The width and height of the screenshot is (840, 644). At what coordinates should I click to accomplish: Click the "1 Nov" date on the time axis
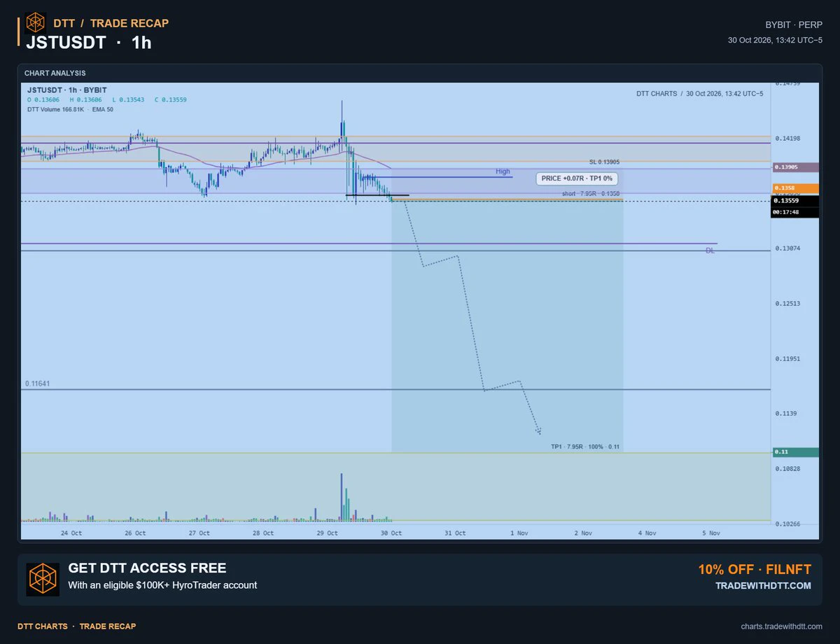(x=519, y=533)
